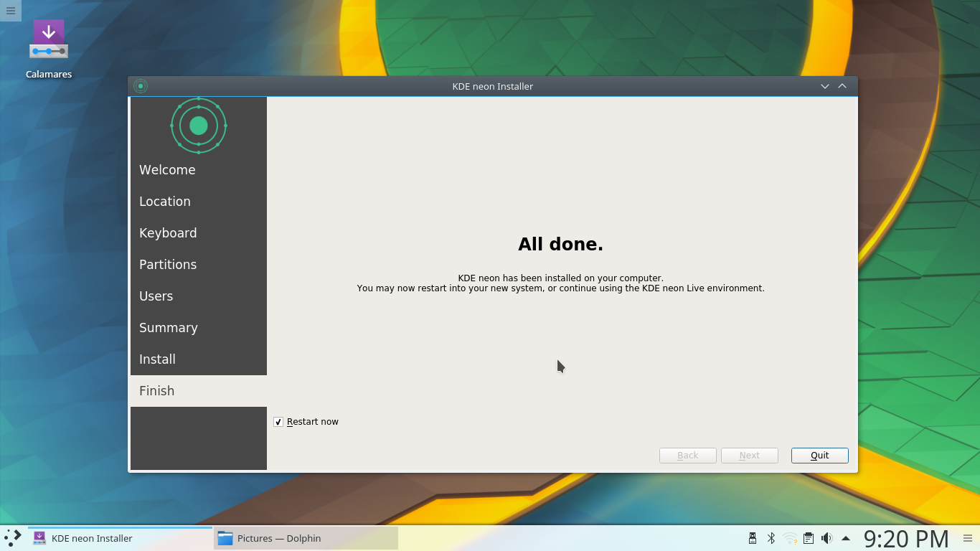Viewport: 980px width, 551px height.
Task: Click the disabled Next button
Action: coord(749,456)
